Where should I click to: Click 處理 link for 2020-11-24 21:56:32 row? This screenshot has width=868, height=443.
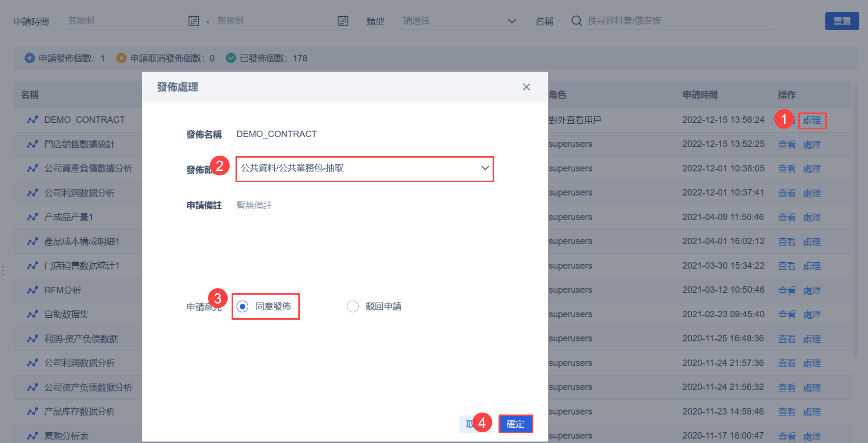(x=812, y=388)
